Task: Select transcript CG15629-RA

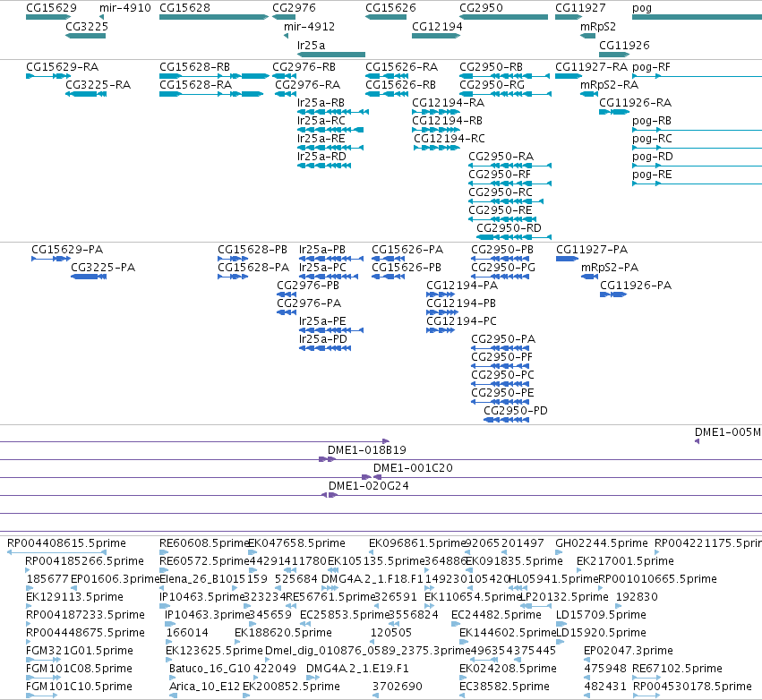Action: [x=48, y=76]
